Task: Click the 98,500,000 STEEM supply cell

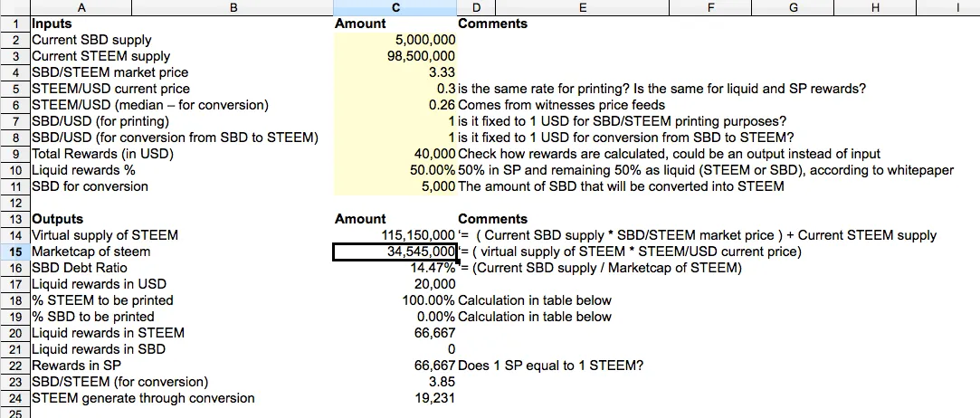Action: click(x=395, y=56)
